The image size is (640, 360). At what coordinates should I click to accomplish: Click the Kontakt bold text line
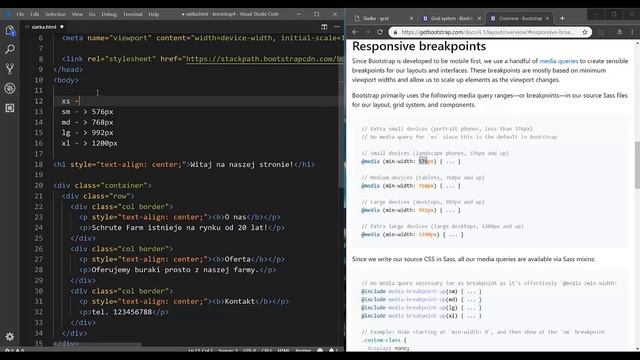[x=184, y=301]
